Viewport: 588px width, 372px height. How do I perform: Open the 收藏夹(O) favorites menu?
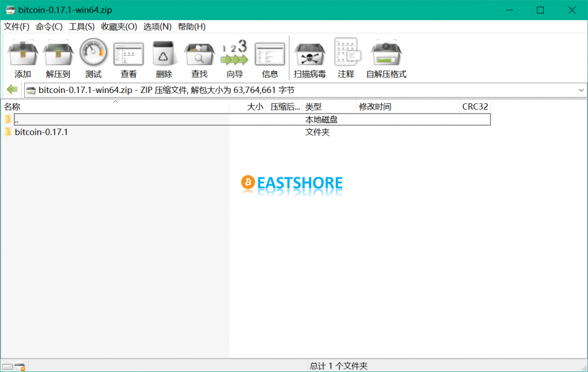(x=119, y=27)
